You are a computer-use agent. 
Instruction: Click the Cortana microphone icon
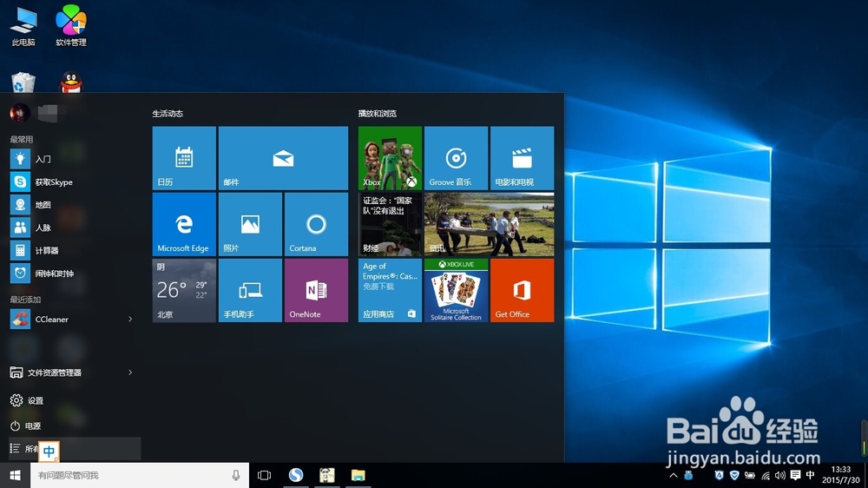pos(236,475)
